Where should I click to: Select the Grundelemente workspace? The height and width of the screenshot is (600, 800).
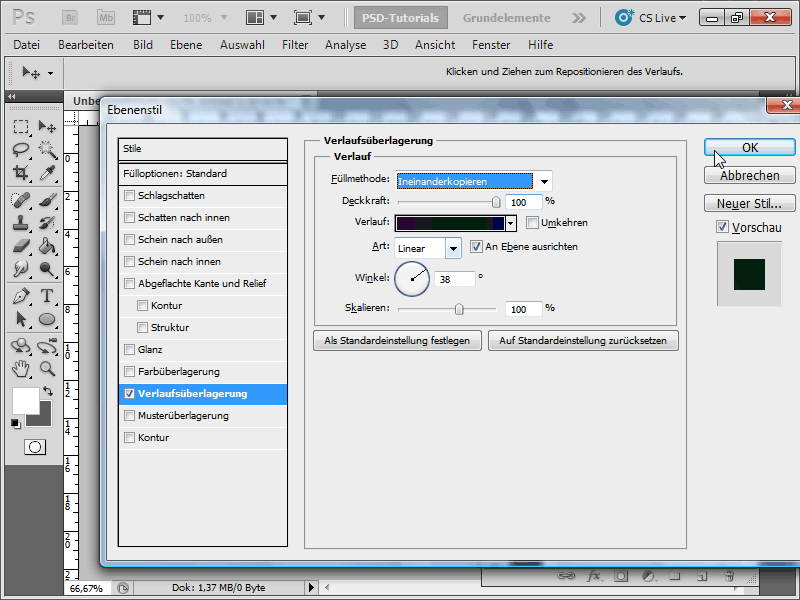[x=507, y=18]
